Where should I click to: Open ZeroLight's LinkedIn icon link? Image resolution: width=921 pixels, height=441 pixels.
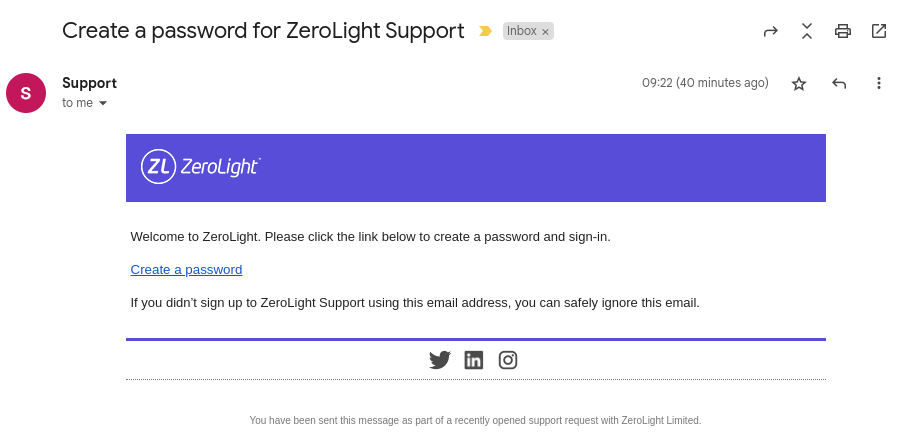[473, 360]
